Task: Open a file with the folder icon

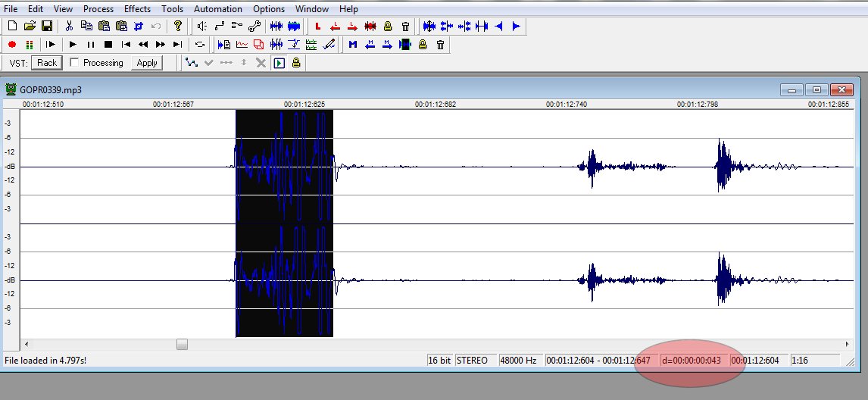Action: pyautogui.click(x=30, y=26)
